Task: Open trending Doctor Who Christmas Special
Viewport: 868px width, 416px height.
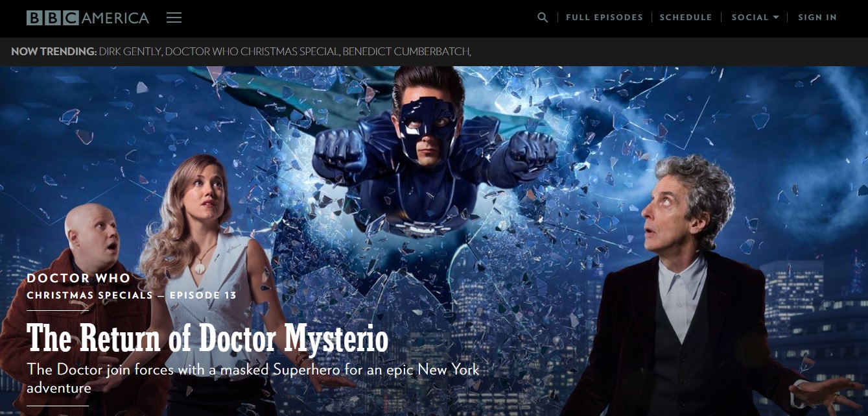Action: (x=252, y=51)
